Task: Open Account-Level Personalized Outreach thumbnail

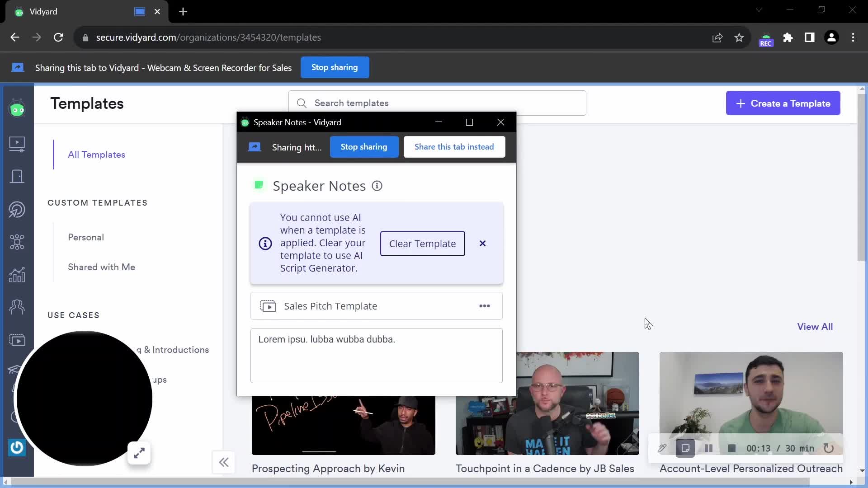Action: (x=751, y=404)
